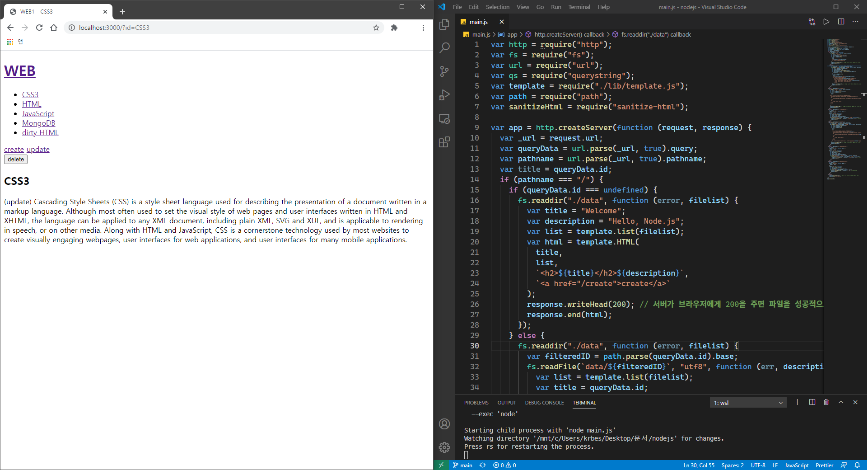Kill the terminal with trash icon
The width and height of the screenshot is (868, 470).
[x=826, y=402]
